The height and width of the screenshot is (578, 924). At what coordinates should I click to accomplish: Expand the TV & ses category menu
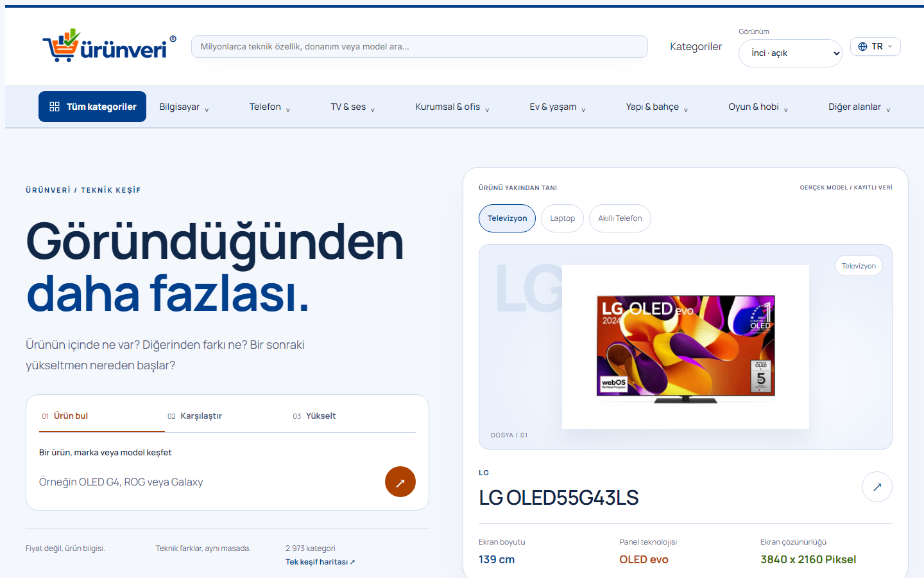353,107
